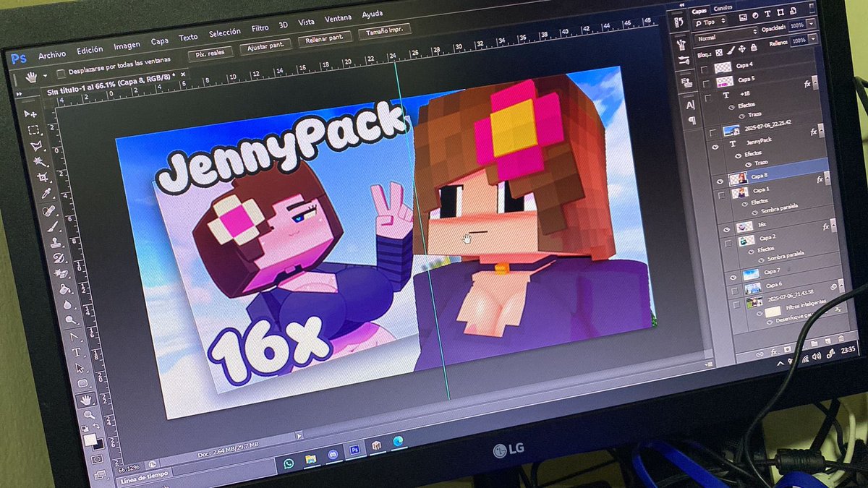Screen dimensions: 868x488
Task: Select the Type tool
Action: click(75, 351)
